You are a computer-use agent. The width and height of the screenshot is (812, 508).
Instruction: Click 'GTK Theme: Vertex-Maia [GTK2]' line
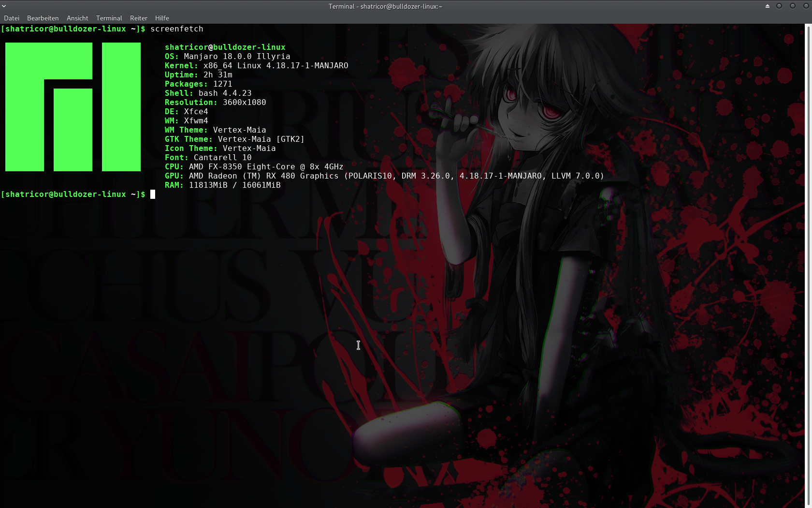[234, 139]
